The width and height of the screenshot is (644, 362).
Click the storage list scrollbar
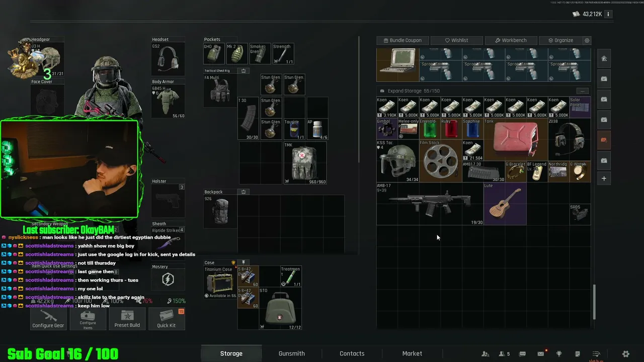(594, 302)
